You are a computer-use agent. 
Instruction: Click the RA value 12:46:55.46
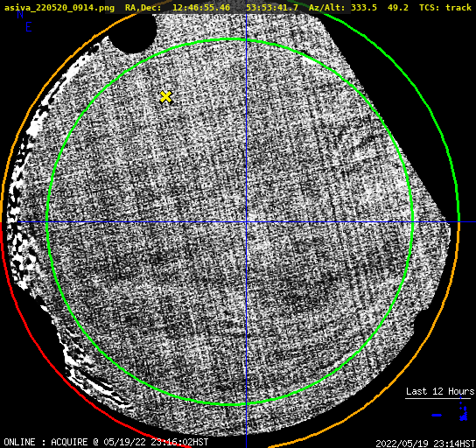(x=201, y=7)
